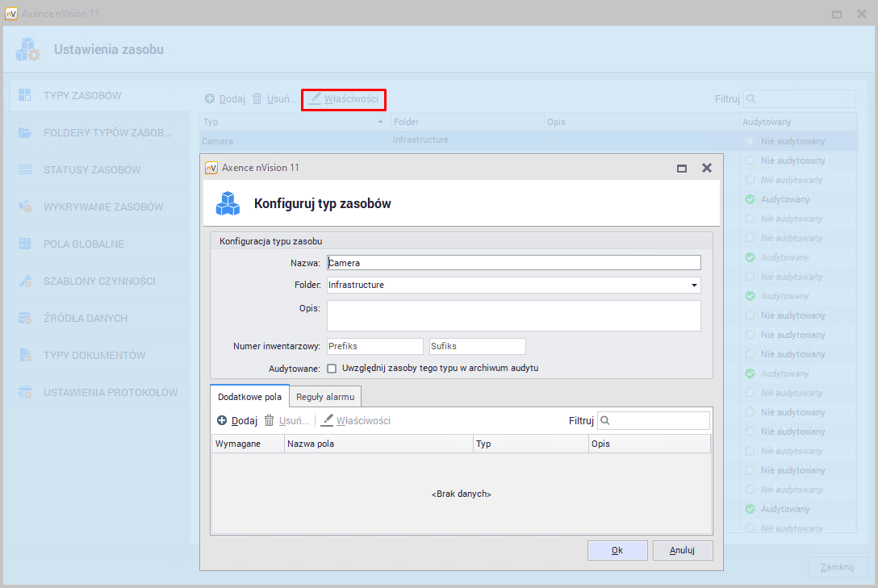Viewport: 878px width, 588px height.
Task: Click the Właściwości pencil icon in dialog
Action: (x=327, y=421)
